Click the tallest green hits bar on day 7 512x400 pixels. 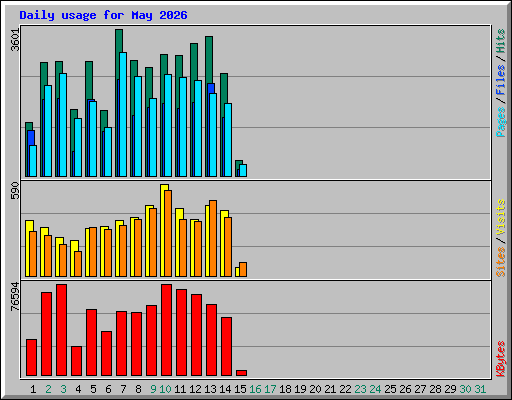pyautogui.click(x=119, y=41)
